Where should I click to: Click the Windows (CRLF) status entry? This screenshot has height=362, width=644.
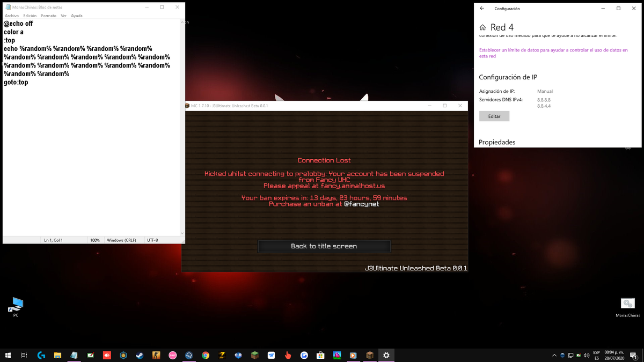coord(122,240)
